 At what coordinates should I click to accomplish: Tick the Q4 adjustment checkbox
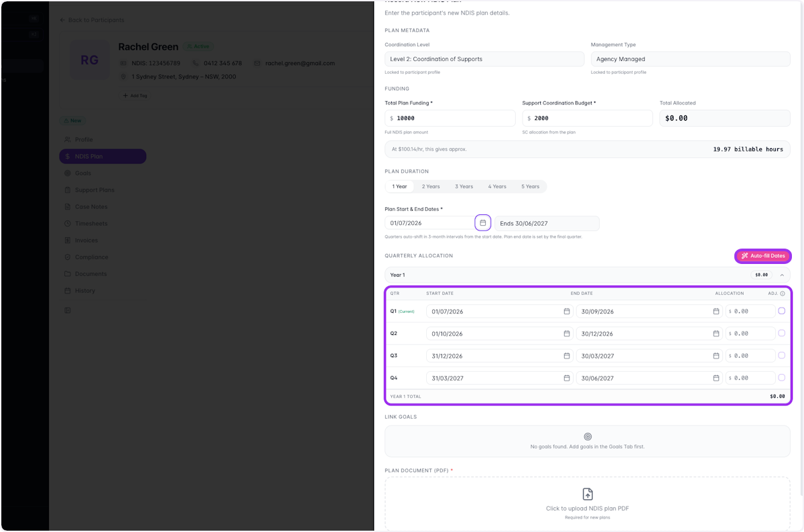click(782, 377)
